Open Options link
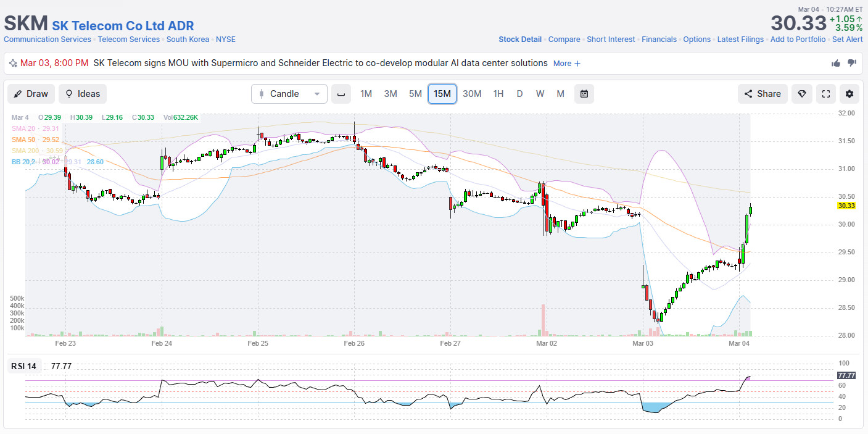Screen dimensions: 868x434 click(697, 40)
